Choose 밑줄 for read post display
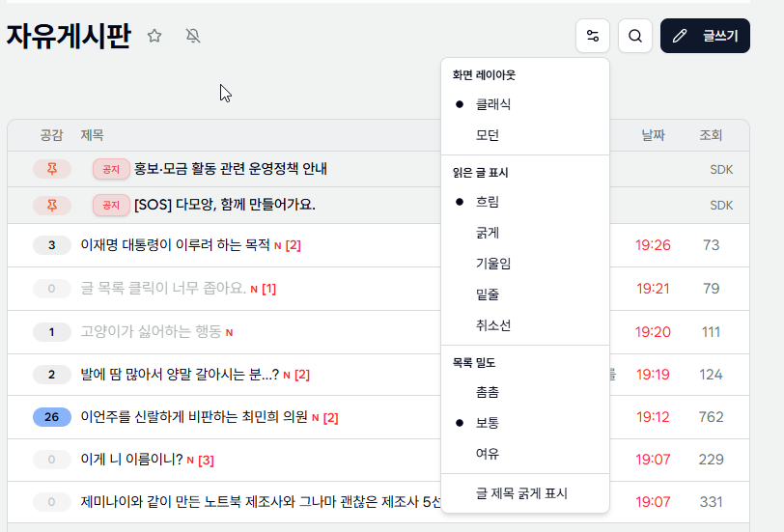 click(525, 294)
